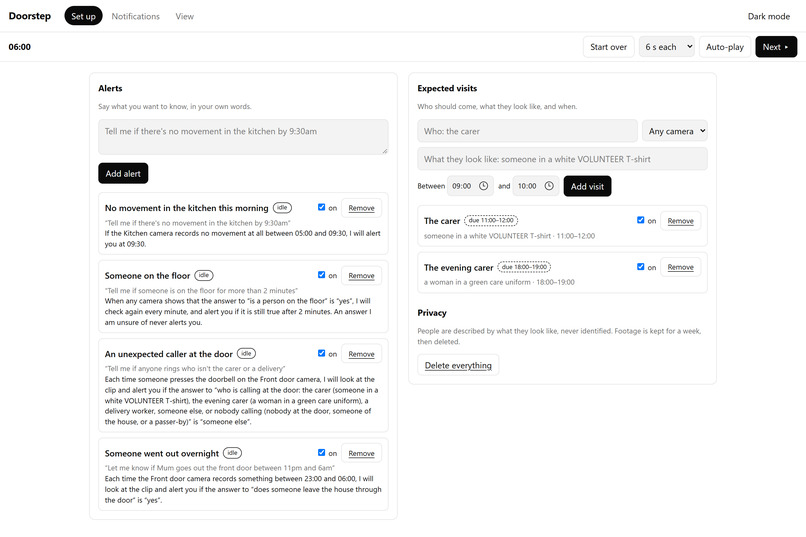Start Auto-play
The image size is (806, 537).
(725, 47)
